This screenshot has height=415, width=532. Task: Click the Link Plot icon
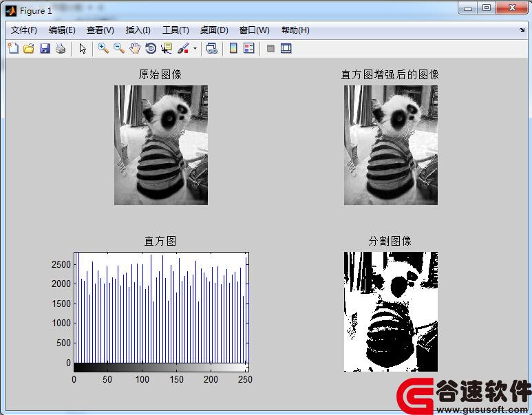[x=212, y=48]
